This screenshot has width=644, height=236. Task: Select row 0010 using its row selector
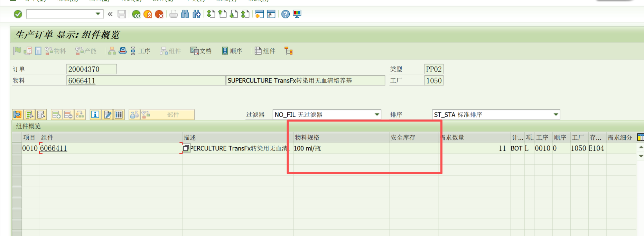[x=17, y=148]
